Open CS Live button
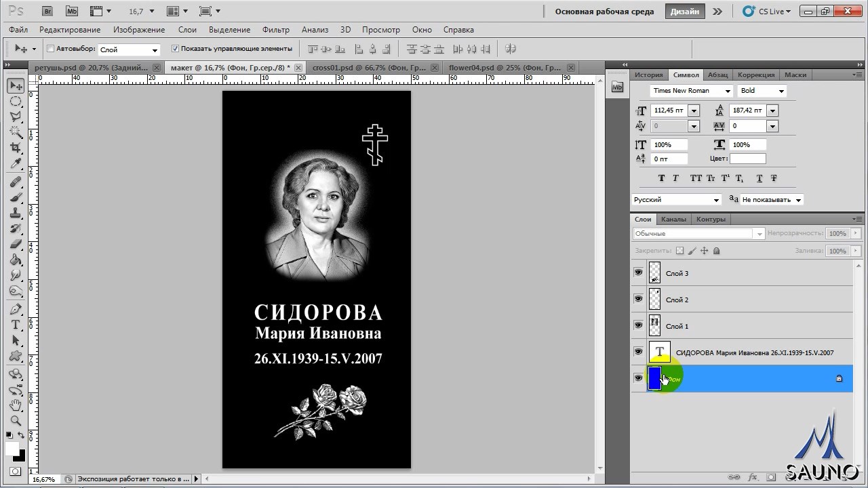This screenshot has height=488, width=868. (x=767, y=12)
